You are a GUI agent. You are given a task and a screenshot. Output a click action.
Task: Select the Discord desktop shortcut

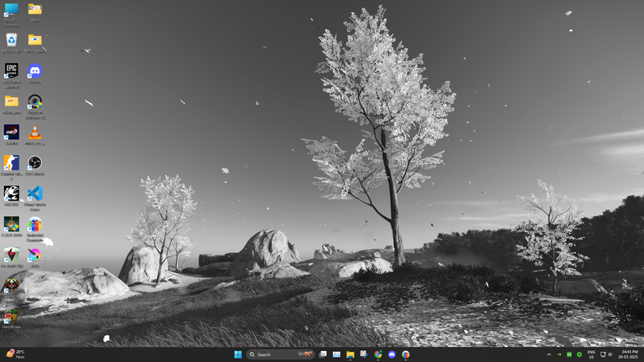click(35, 70)
